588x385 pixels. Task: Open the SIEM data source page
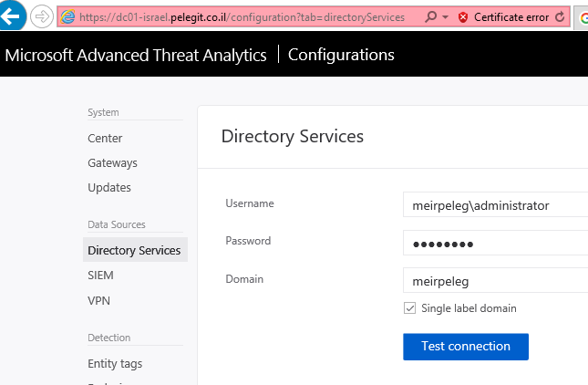click(100, 275)
